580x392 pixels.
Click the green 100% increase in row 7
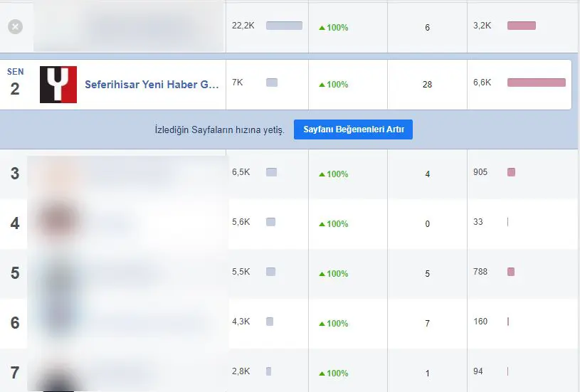334,374
